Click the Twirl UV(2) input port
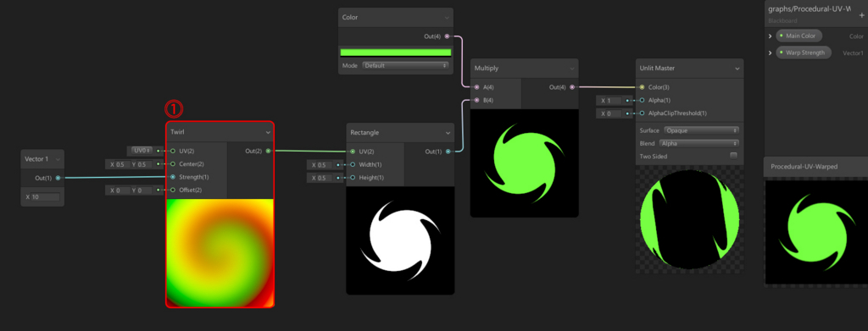The width and height of the screenshot is (868, 331). (173, 151)
